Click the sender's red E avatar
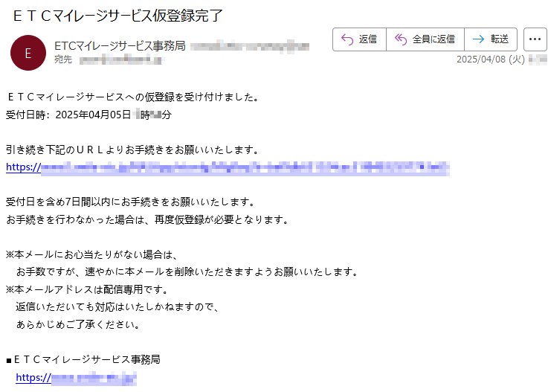This screenshot has width=548, height=392. (28, 53)
